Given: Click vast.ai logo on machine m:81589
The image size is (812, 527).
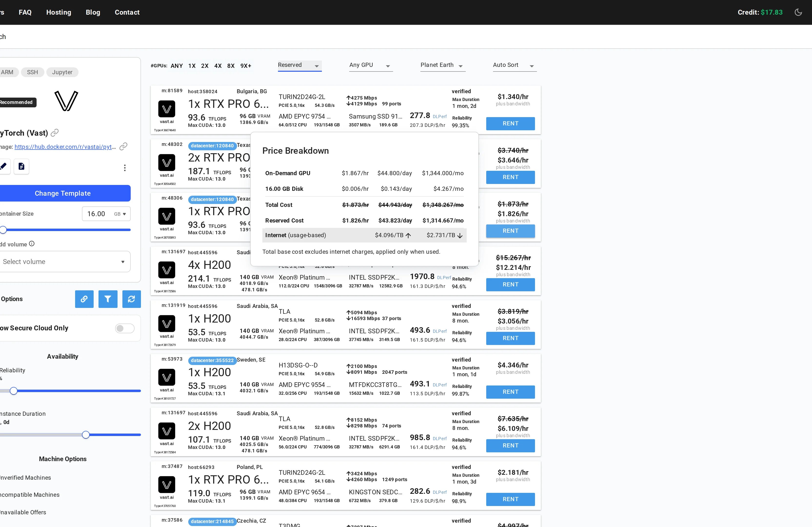Looking at the screenshot, I should (x=167, y=109).
